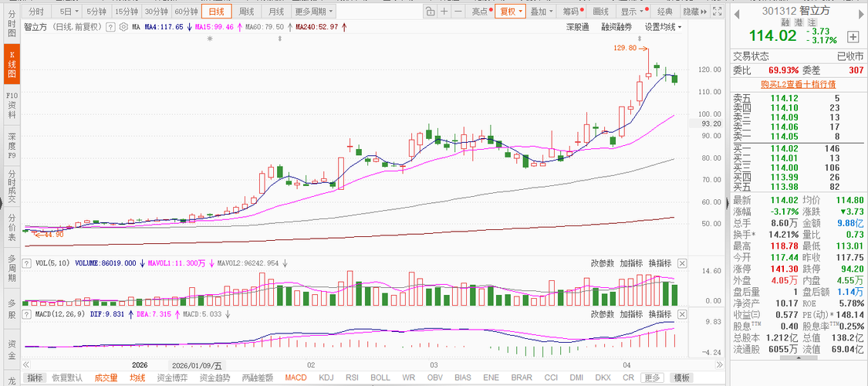Click 购买L2查看十档行情 link
The width and height of the screenshot is (868, 386).
coord(798,84)
